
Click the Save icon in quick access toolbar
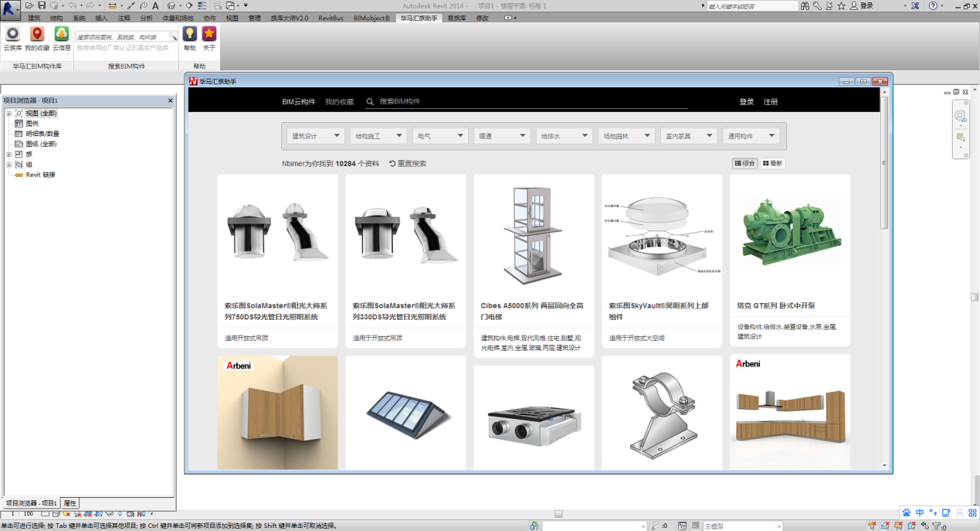pyautogui.click(x=42, y=5)
